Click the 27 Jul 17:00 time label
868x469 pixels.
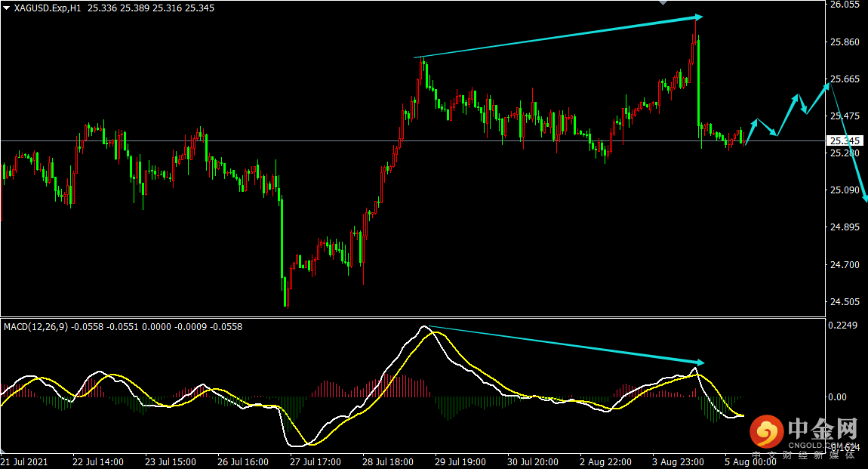coord(315,461)
